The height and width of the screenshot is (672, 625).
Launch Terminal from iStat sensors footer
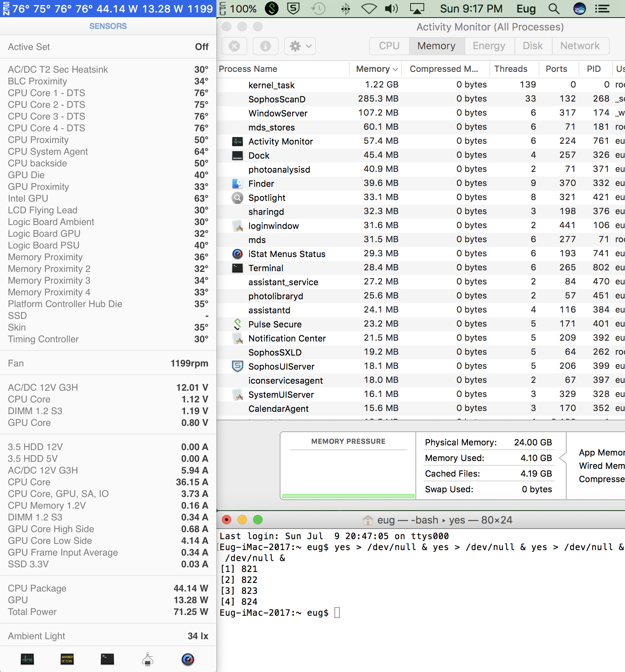tap(107, 659)
